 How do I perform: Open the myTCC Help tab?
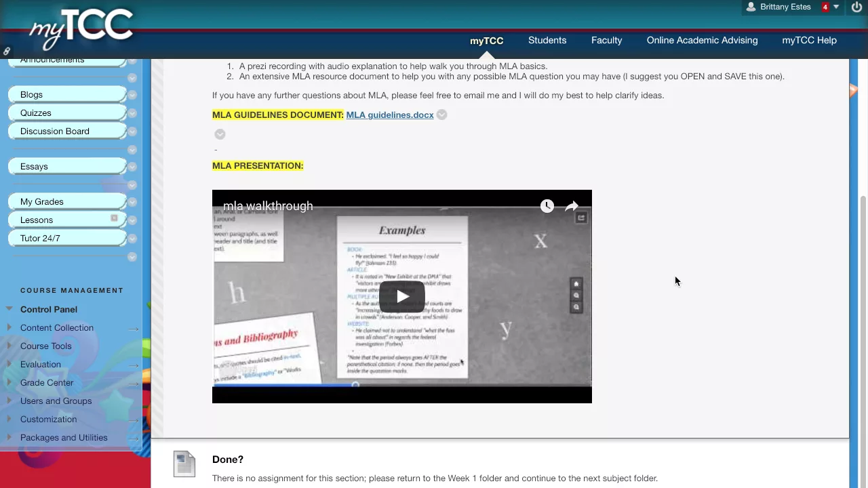coord(809,40)
